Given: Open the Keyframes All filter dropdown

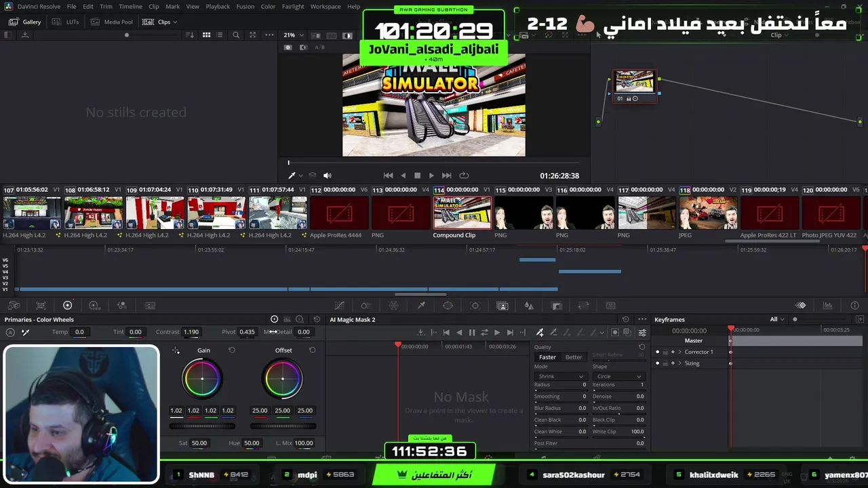Looking at the screenshot, I should [x=777, y=319].
